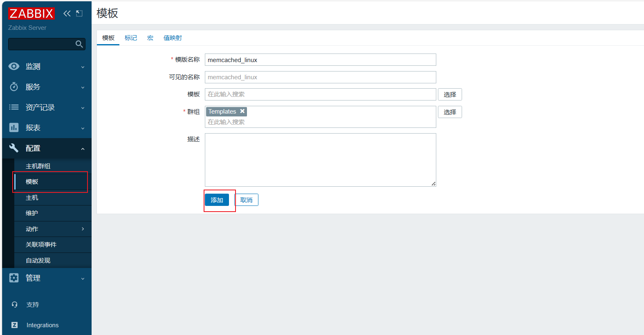Click 选择 next to 群组 field

click(x=450, y=112)
